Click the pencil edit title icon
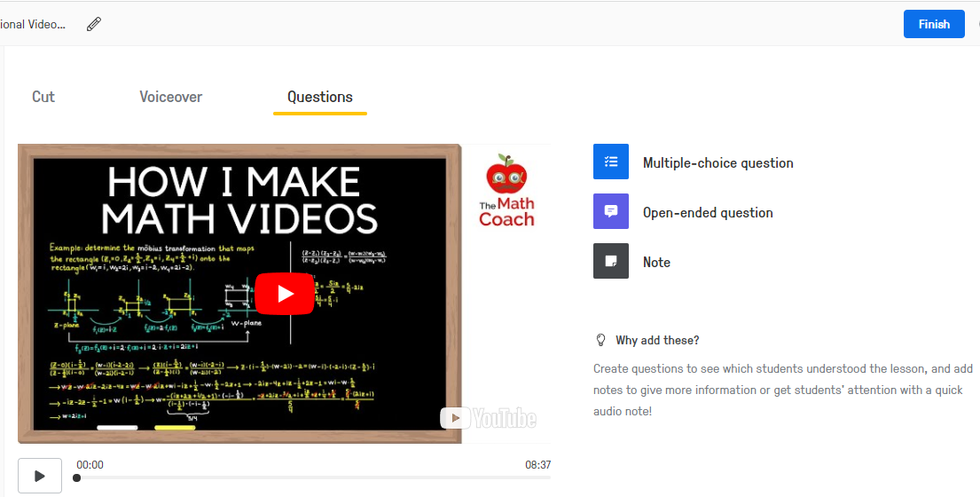The image size is (980, 497). point(94,24)
